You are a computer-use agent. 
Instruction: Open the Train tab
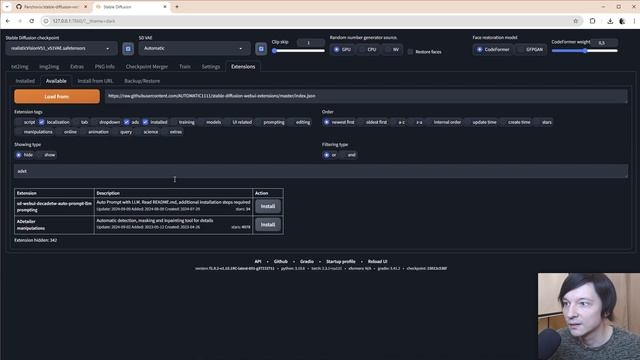tap(184, 67)
